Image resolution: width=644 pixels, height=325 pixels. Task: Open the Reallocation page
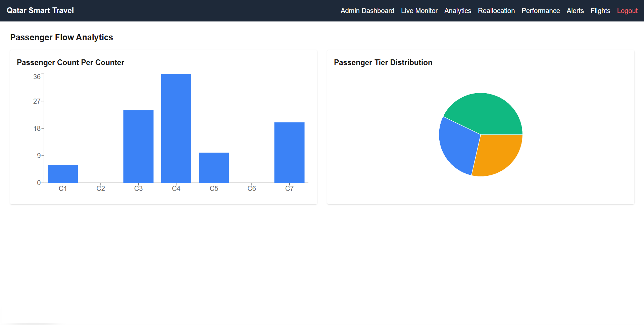tap(496, 11)
